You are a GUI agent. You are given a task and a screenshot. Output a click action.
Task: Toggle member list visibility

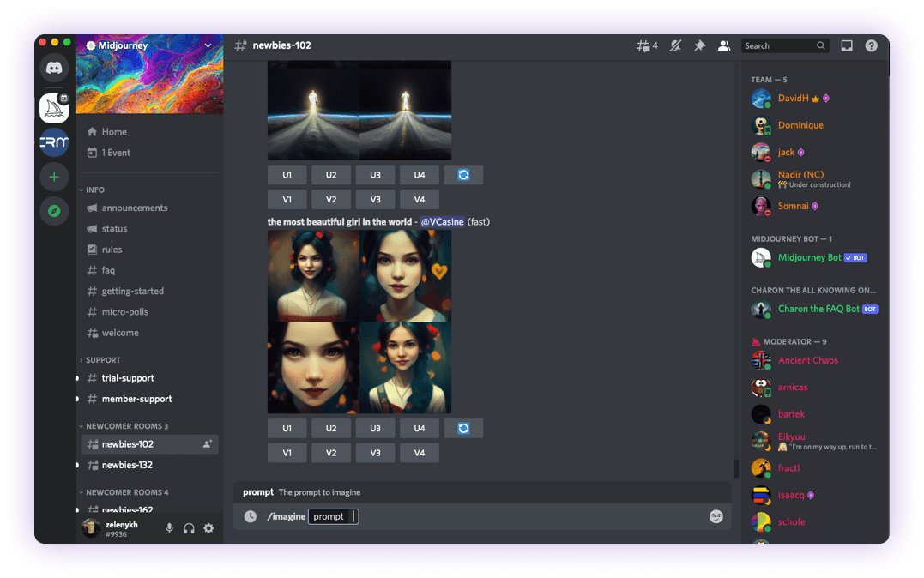point(724,46)
